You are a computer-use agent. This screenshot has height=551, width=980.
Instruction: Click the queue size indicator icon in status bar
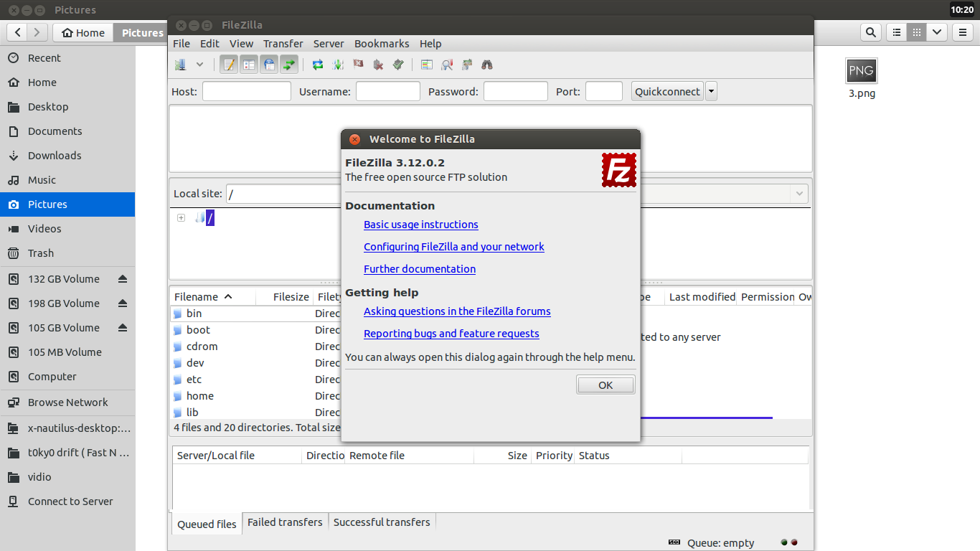674,542
